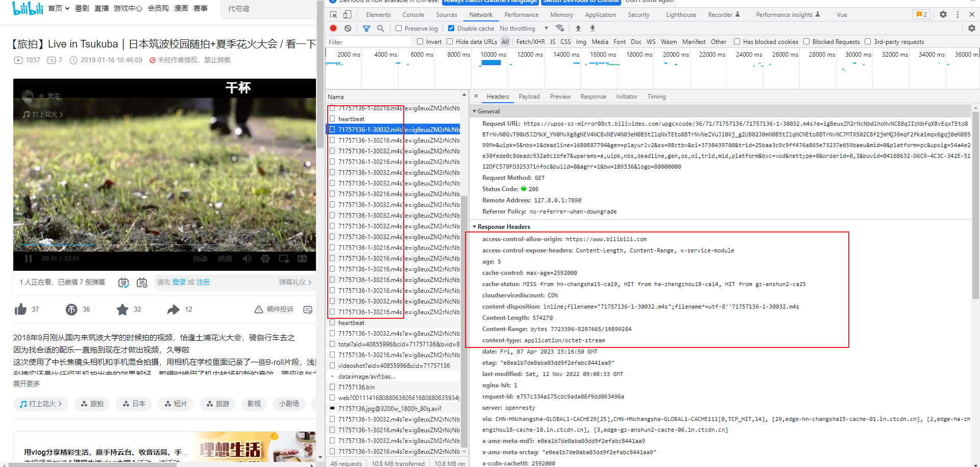
Task: Check 3rd-party requests checkbox
Action: [868, 41]
